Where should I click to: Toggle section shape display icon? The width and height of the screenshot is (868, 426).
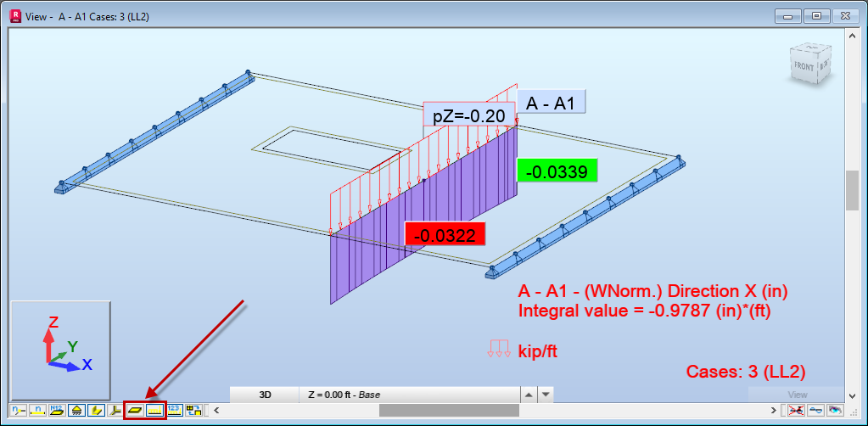pos(95,411)
